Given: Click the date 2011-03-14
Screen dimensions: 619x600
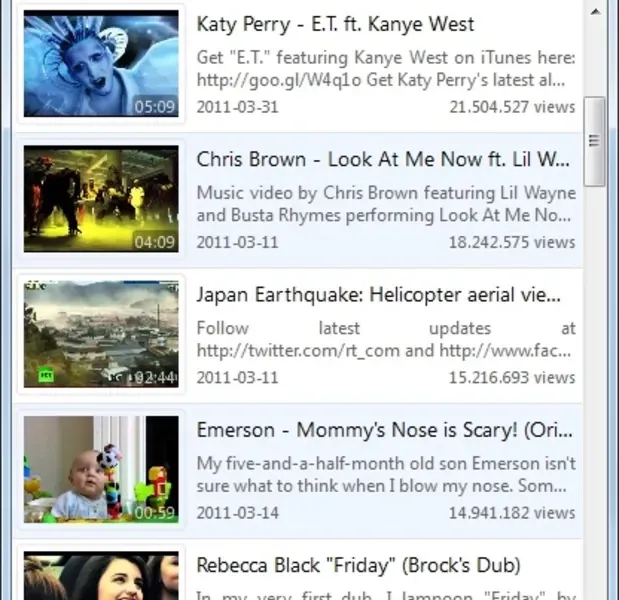Looking at the screenshot, I should [238, 513].
